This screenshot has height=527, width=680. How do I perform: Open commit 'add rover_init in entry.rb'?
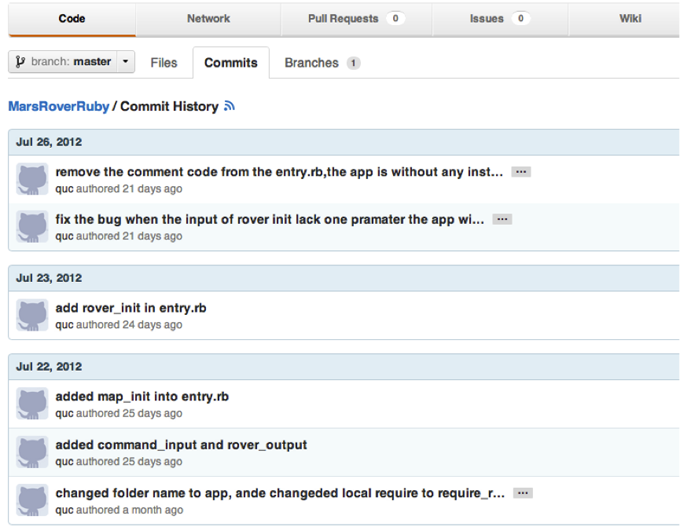point(131,308)
